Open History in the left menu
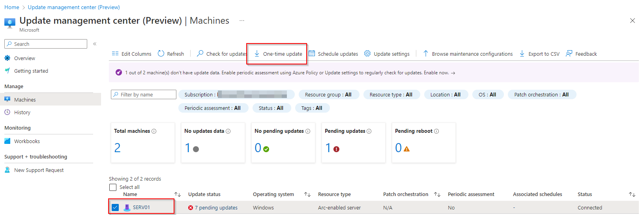The height and width of the screenshot is (215, 644). 22,112
